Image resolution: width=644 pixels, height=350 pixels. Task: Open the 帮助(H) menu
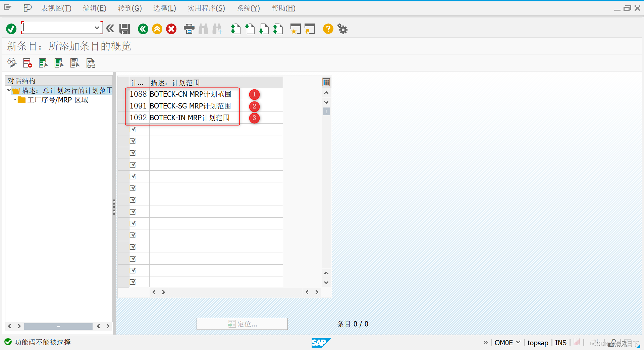[283, 8]
